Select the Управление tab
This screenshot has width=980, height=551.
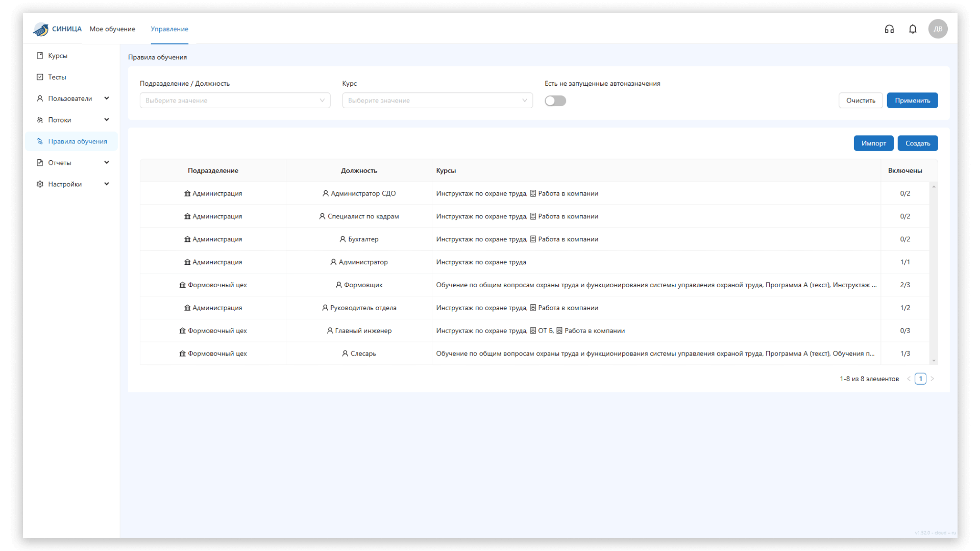tap(169, 29)
